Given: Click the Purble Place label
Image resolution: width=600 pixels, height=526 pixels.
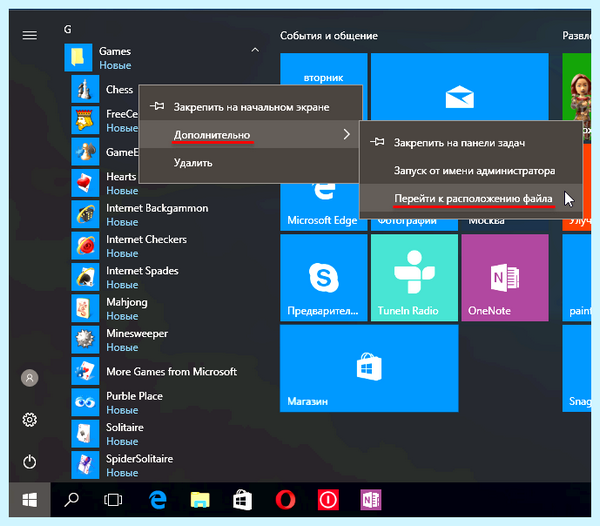Looking at the screenshot, I should click(x=134, y=396).
